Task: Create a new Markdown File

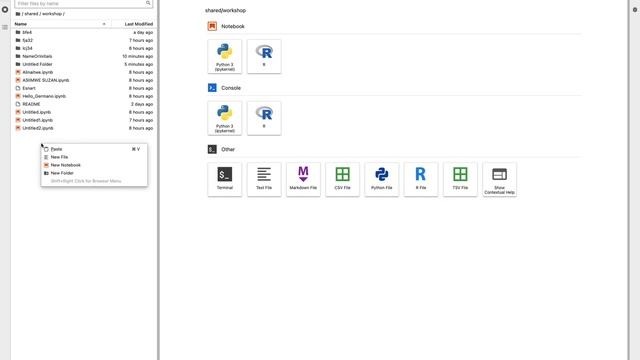Action: (x=303, y=180)
